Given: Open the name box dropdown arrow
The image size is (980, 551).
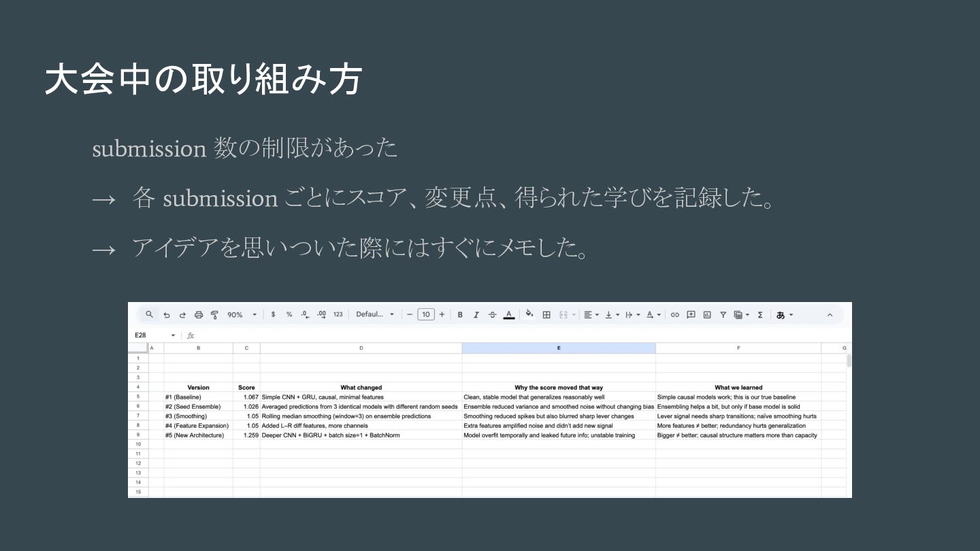Looking at the screenshot, I should pos(173,335).
